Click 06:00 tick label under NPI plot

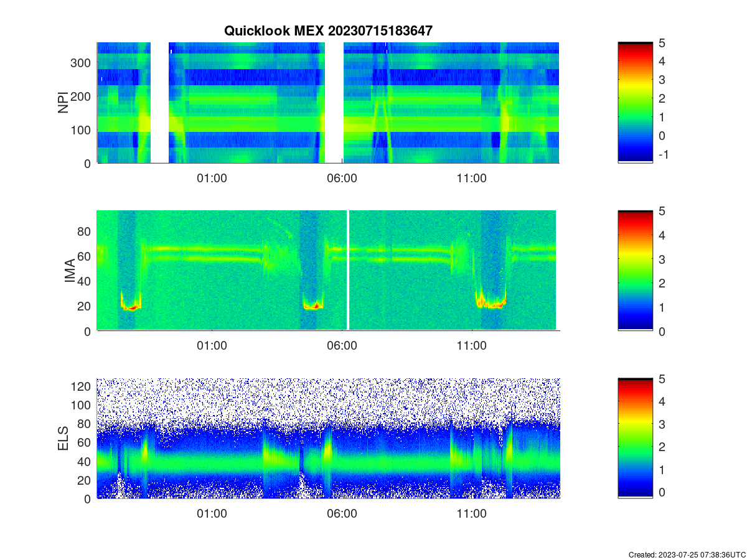pyautogui.click(x=342, y=178)
